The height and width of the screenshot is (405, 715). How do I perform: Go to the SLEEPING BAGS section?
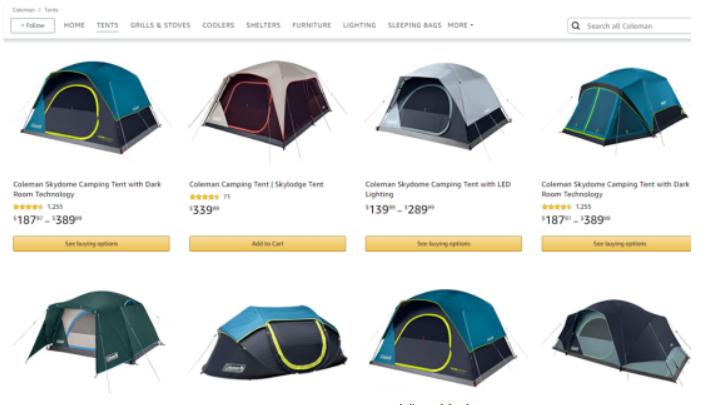pos(414,25)
